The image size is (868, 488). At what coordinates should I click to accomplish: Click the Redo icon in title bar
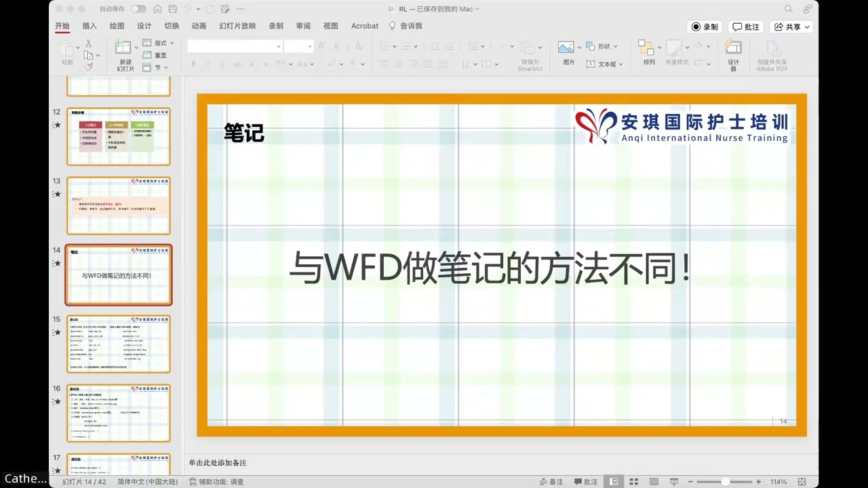coord(209,9)
